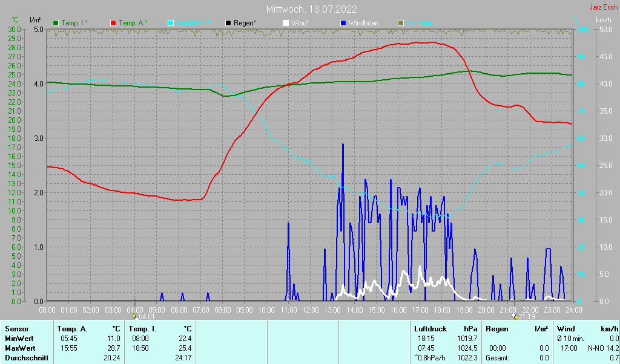Click the Temp. A. maximum value '28.7'

[113, 349]
